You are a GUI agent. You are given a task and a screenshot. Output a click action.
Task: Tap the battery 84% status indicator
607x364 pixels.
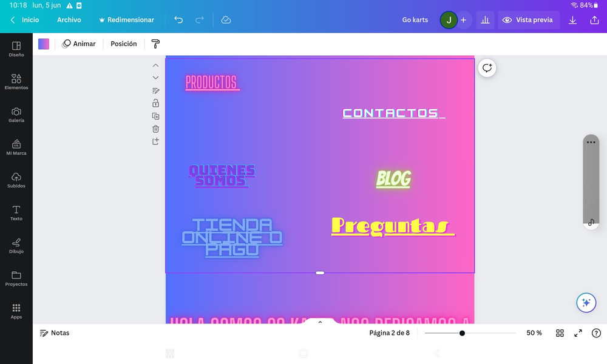pyautogui.click(x=589, y=5)
